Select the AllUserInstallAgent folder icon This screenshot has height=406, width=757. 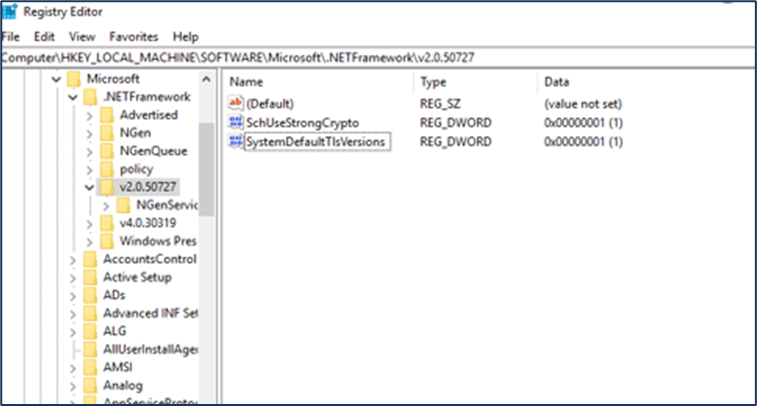coord(90,349)
